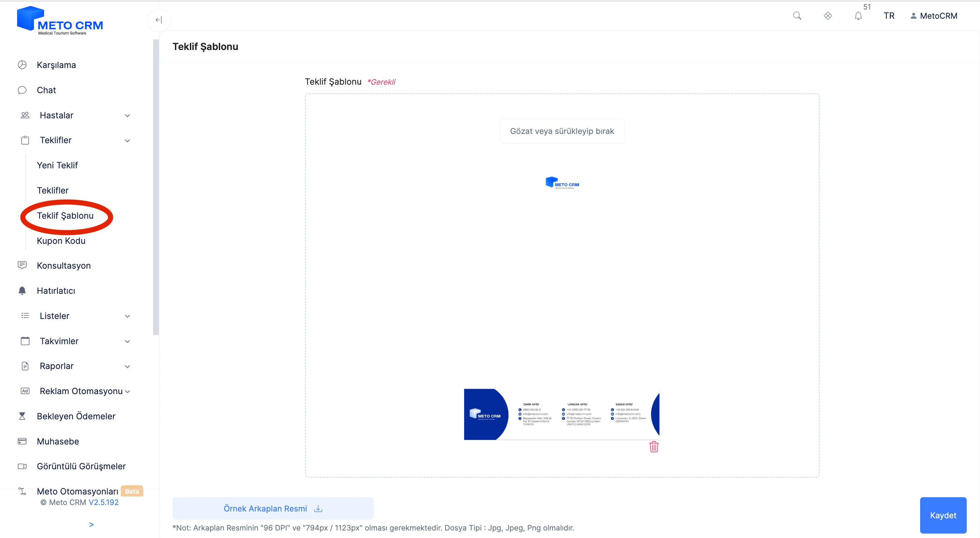
Task: Open Karşılama page
Action: point(56,65)
